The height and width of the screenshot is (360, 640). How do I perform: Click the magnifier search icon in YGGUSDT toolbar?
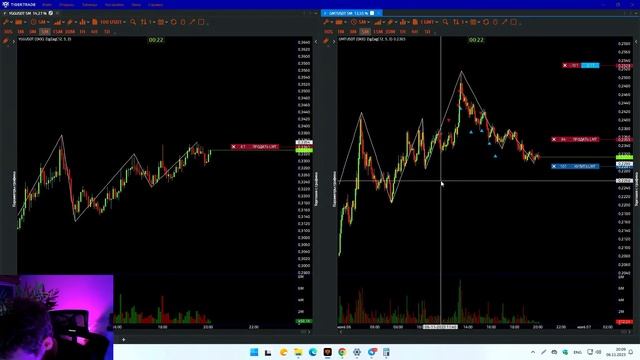coord(133,22)
